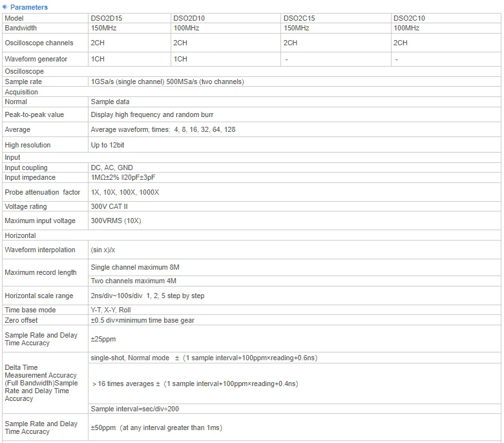Click the 1CH waveform generator value for DSO2D10
This screenshot has height=443, width=504.
[x=180, y=59]
